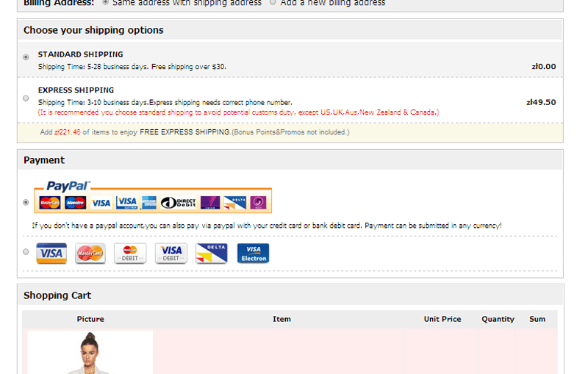Select 'Same address with shipping address' radio

[x=106, y=2]
